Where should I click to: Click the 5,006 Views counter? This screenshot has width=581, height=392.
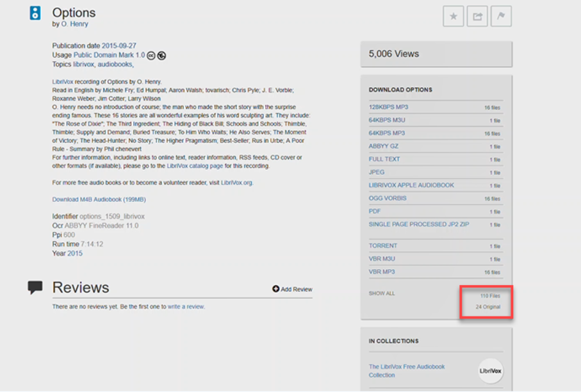coord(394,54)
